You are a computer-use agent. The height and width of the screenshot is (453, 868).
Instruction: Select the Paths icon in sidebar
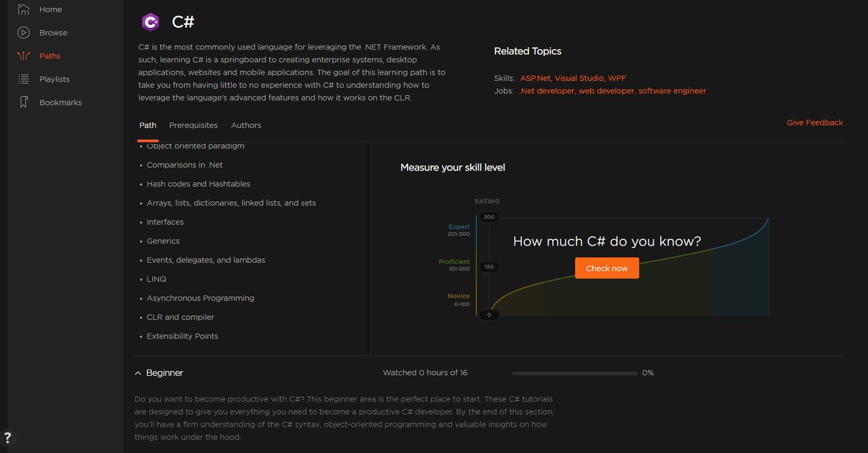pyautogui.click(x=23, y=56)
